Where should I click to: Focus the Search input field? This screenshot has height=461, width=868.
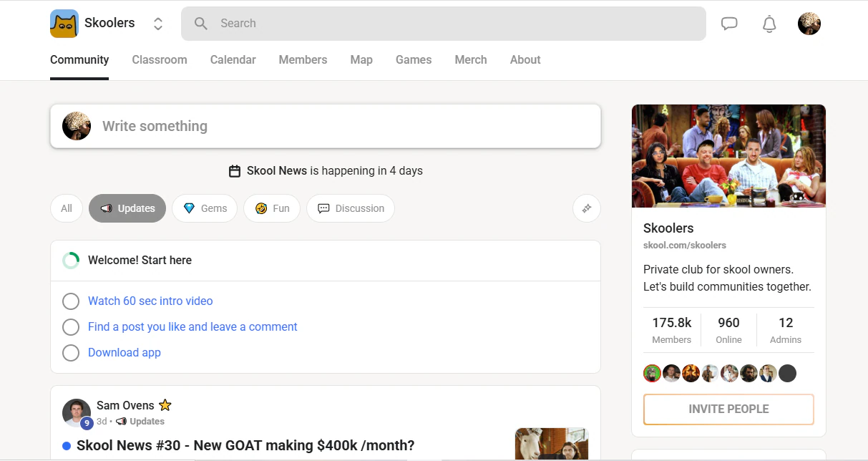[x=444, y=24]
